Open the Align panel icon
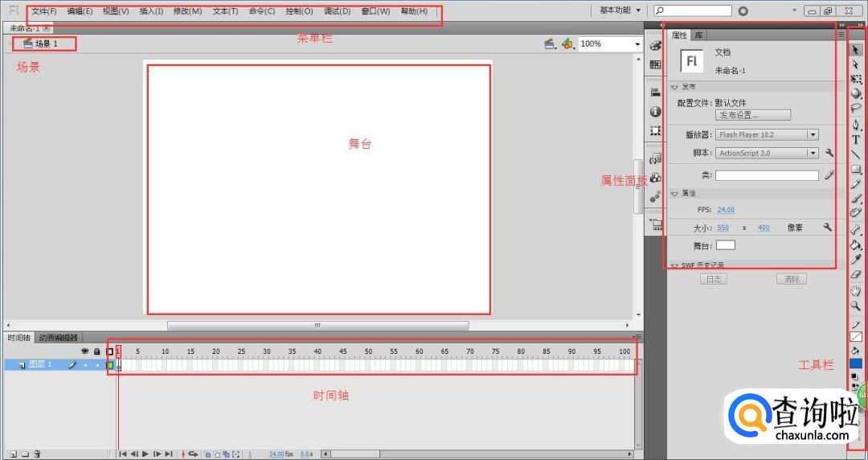Image resolution: width=868 pixels, height=460 pixels. click(656, 92)
